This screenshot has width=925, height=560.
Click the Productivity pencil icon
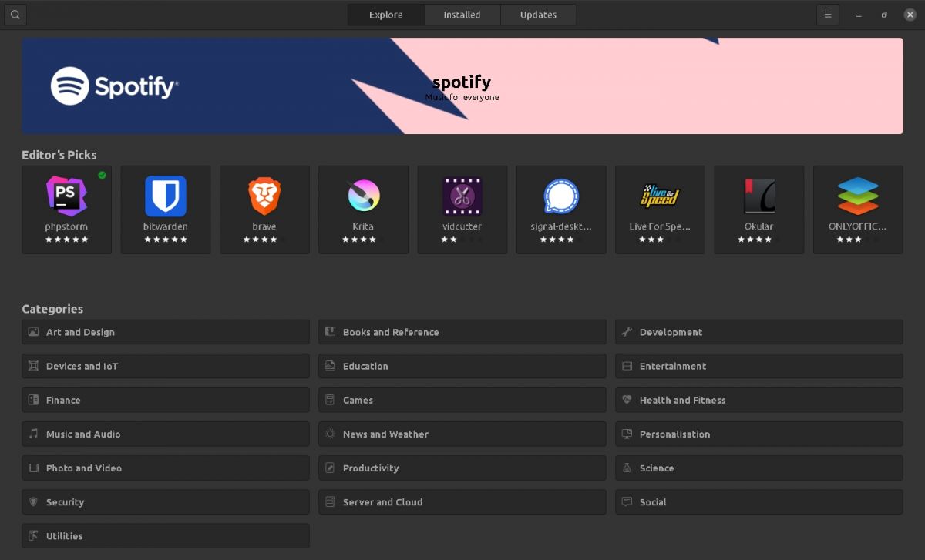coord(330,468)
